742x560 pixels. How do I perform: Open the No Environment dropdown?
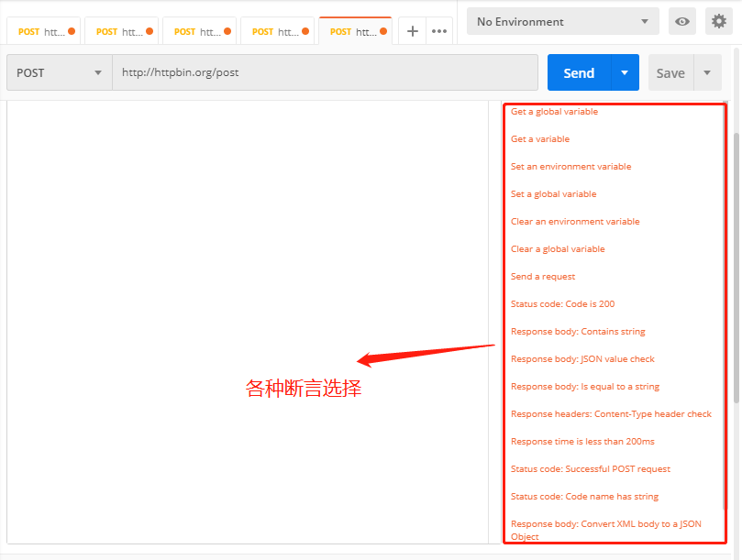pos(562,21)
